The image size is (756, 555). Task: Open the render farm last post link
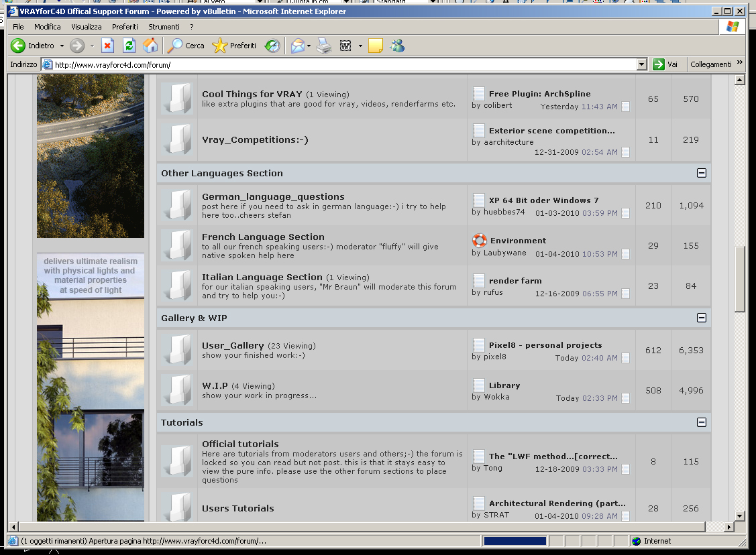click(x=515, y=281)
